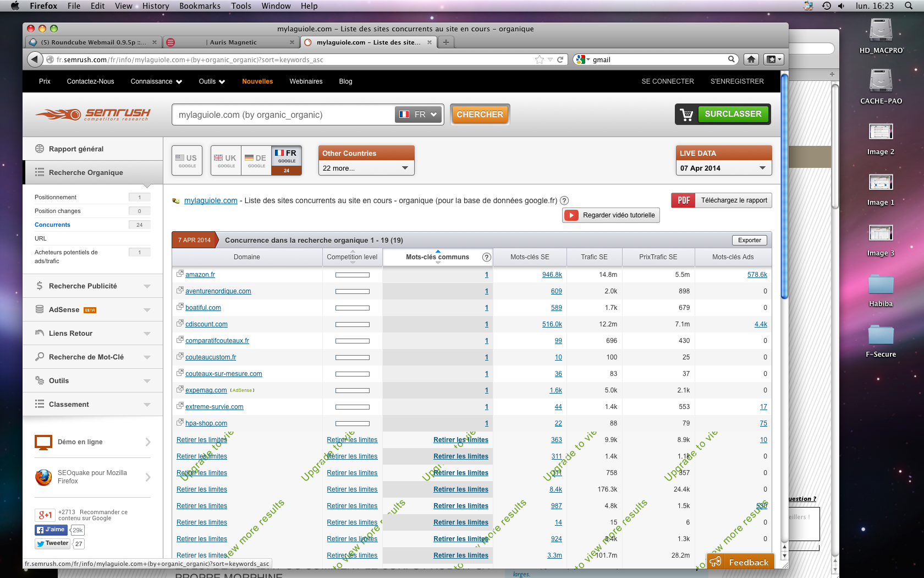Click the PDF icon for report download

click(684, 200)
